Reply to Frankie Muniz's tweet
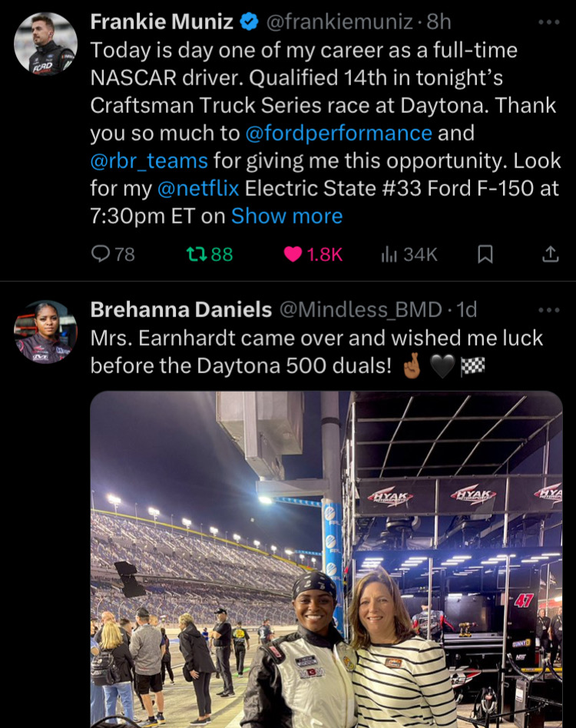The image size is (576, 728). pyautogui.click(x=113, y=254)
